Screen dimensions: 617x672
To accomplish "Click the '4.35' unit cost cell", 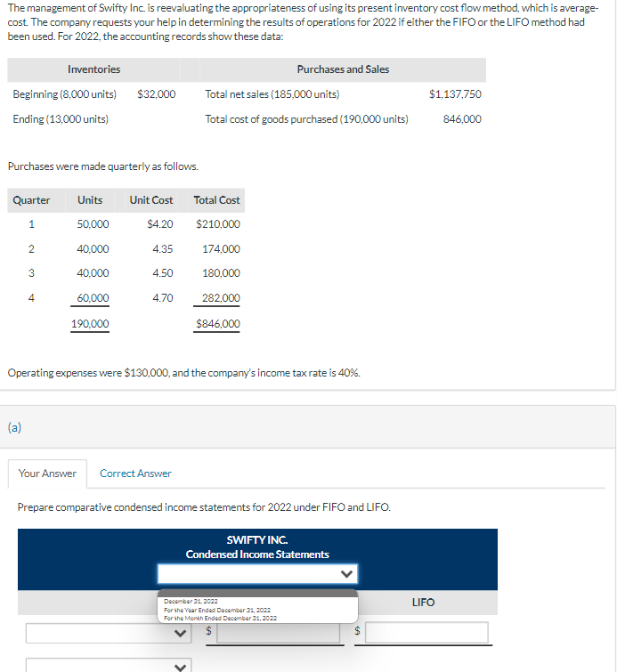I will click(163, 249).
